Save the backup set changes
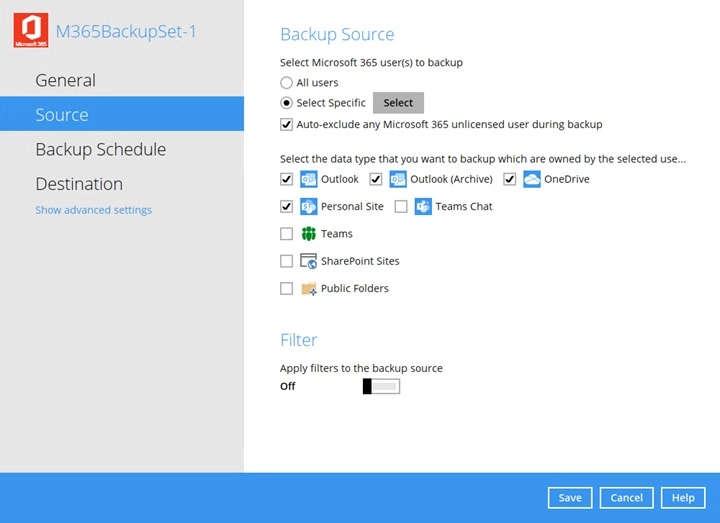This screenshot has width=720, height=523. 570,498
